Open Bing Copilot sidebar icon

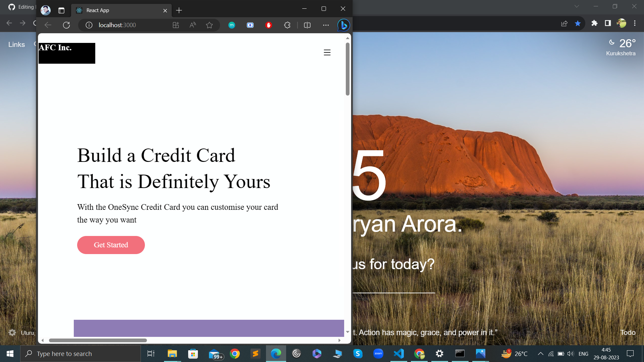click(x=343, y=25)
